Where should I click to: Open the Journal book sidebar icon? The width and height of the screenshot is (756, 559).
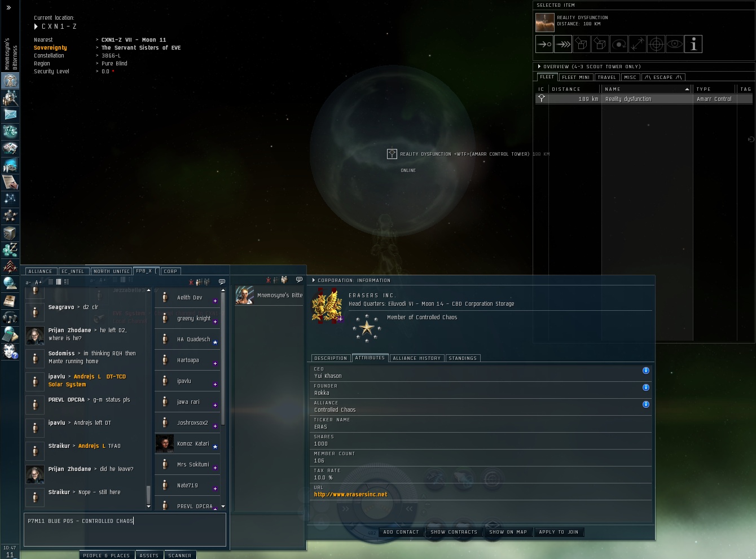10,301
